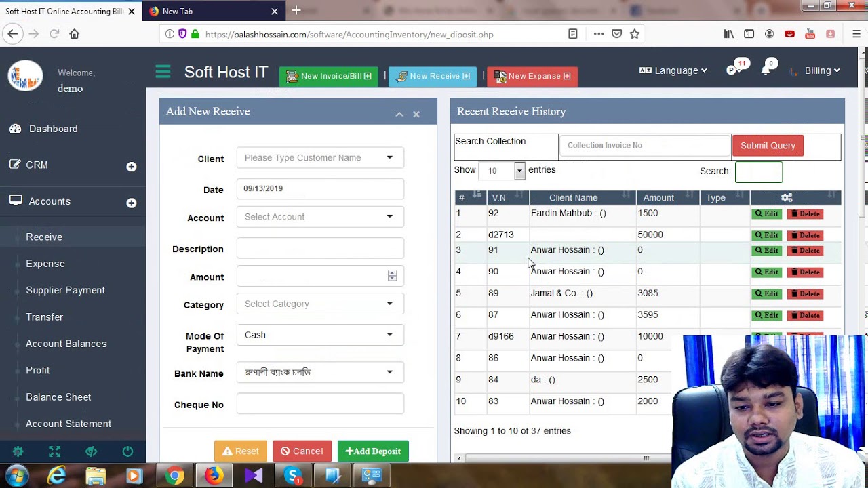Open Visual Studio from the taskbar
This screenshot has height=488, width=868.
(254, 476)
